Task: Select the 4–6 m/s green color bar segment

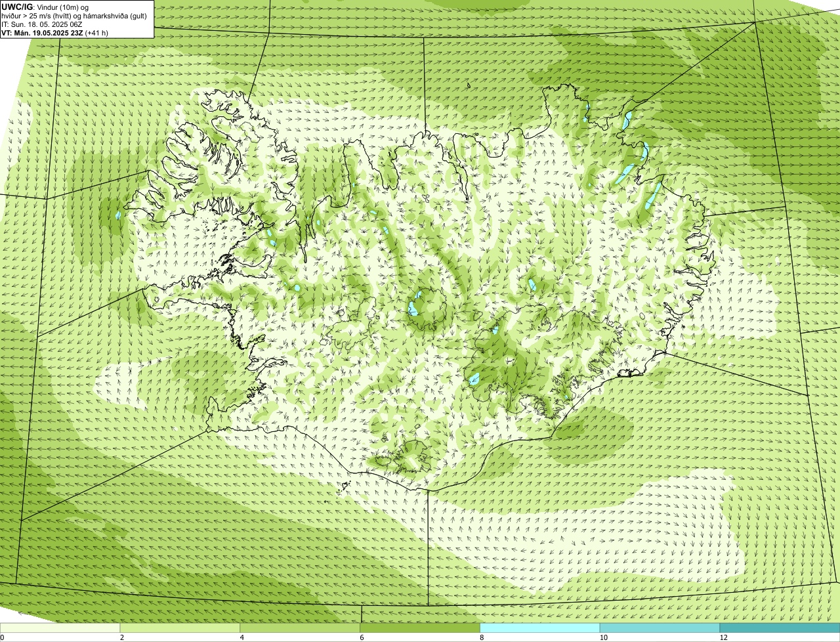Action: [x=300, y=628]
